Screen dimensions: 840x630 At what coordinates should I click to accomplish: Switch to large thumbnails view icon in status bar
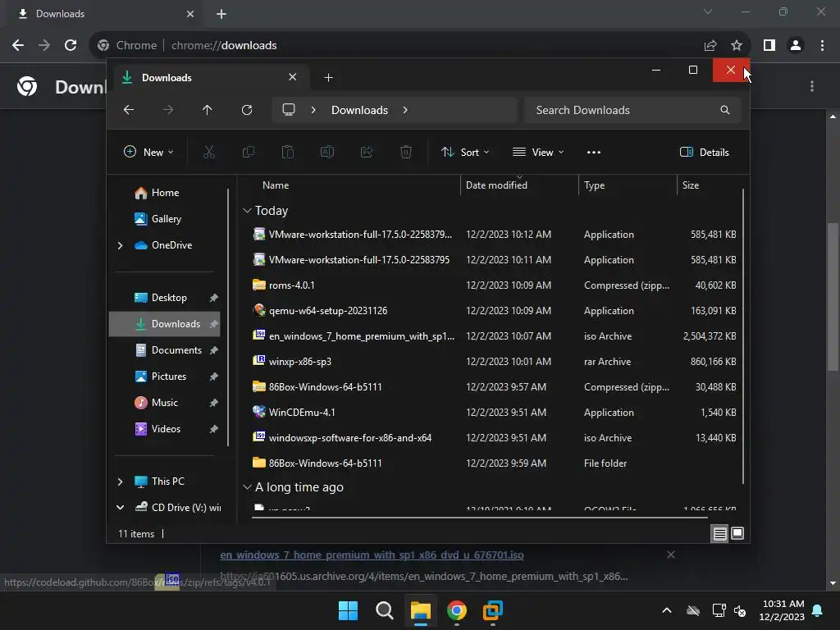[737, 533]
